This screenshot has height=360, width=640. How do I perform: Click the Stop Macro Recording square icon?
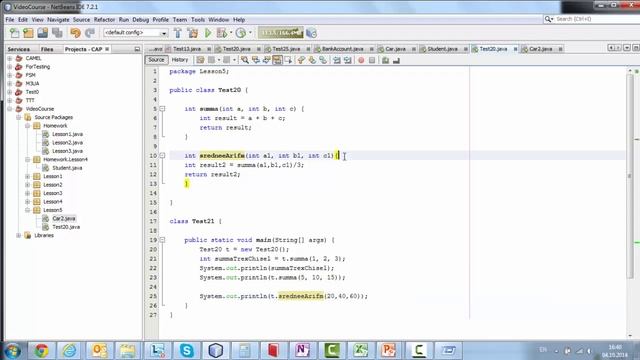click(372, 60)
